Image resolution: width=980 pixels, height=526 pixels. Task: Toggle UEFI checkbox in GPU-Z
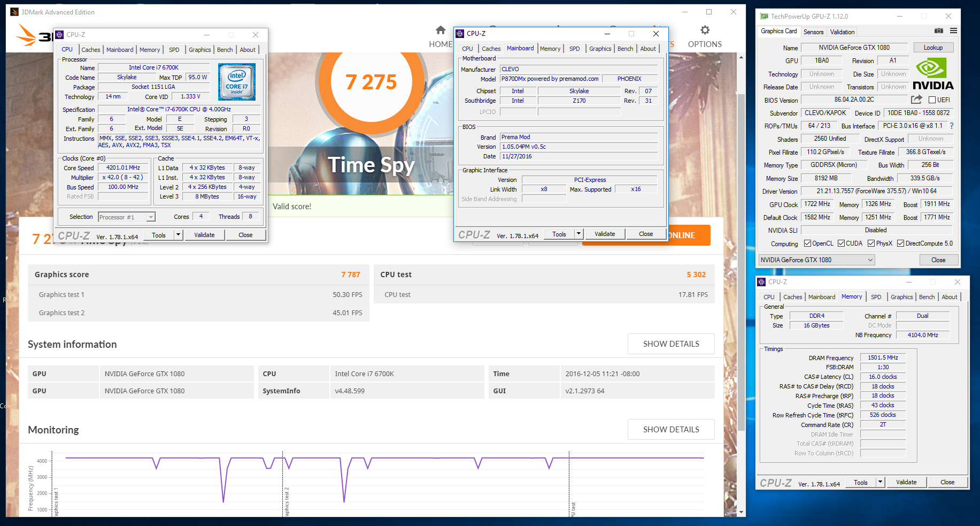coord(932,100)
